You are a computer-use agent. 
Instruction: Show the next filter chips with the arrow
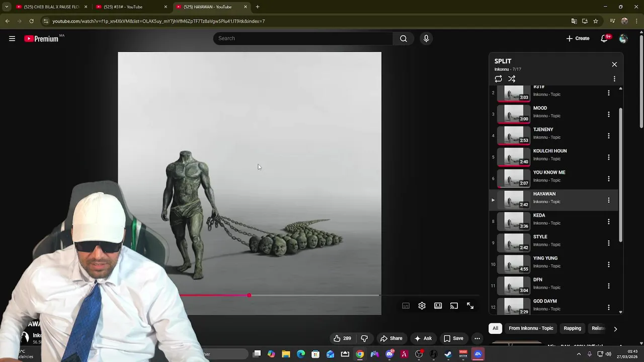615,329
